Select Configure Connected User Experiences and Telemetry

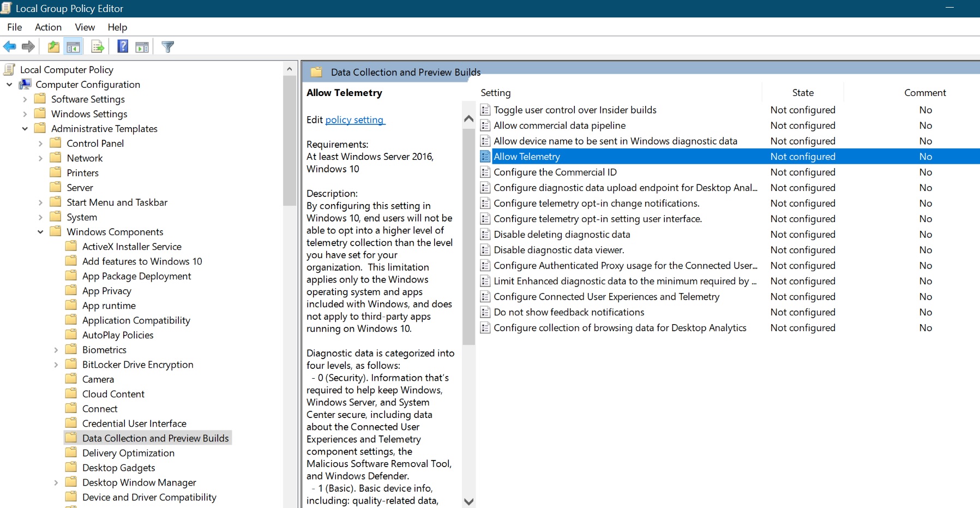(606, 296)
